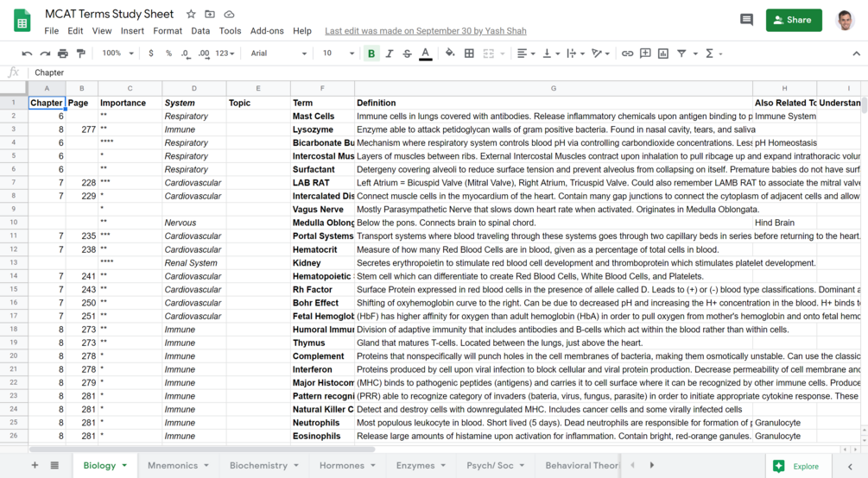Open the fill color picker
Viewport: 868px width, 478px height.
tap(450, 53)
